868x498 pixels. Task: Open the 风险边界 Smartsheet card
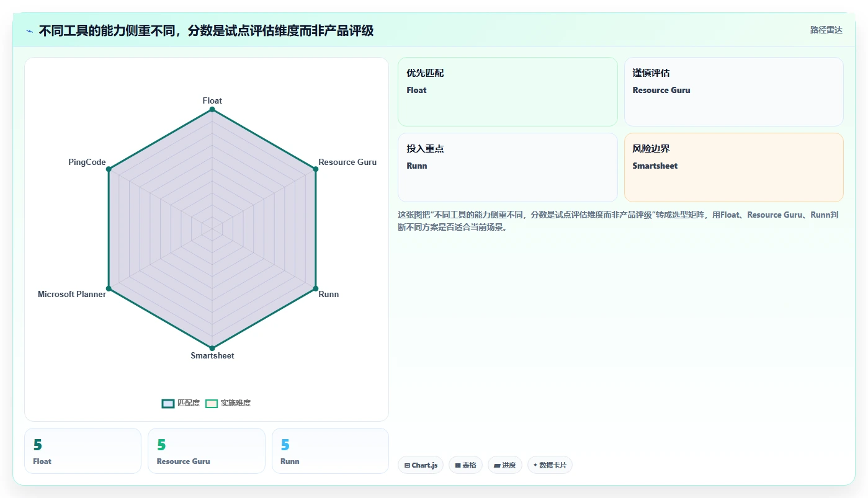[734, 167]
